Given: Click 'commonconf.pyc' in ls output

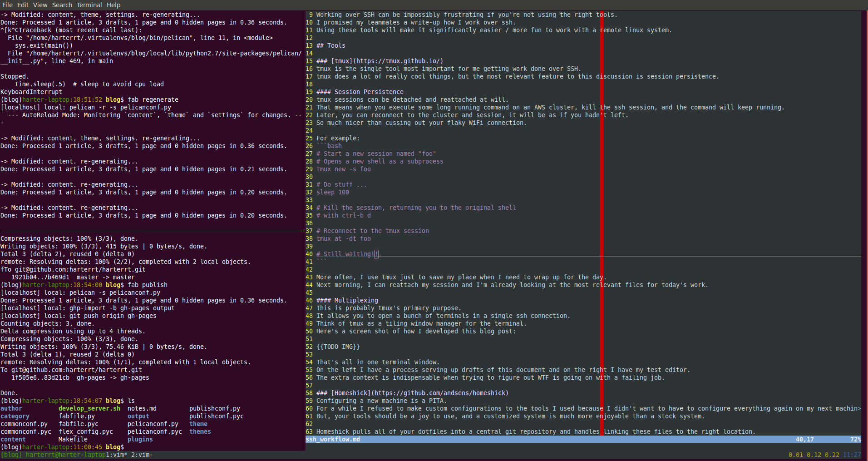Looking at the screenshot, I should 26,431.
